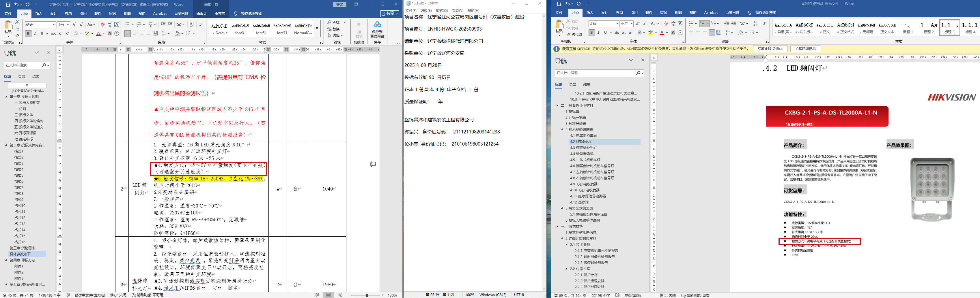This screenshot has height=298, width=980.
Task: Switch to the 结果 tab in the right navigation pane
Action: tap(587, 84)
